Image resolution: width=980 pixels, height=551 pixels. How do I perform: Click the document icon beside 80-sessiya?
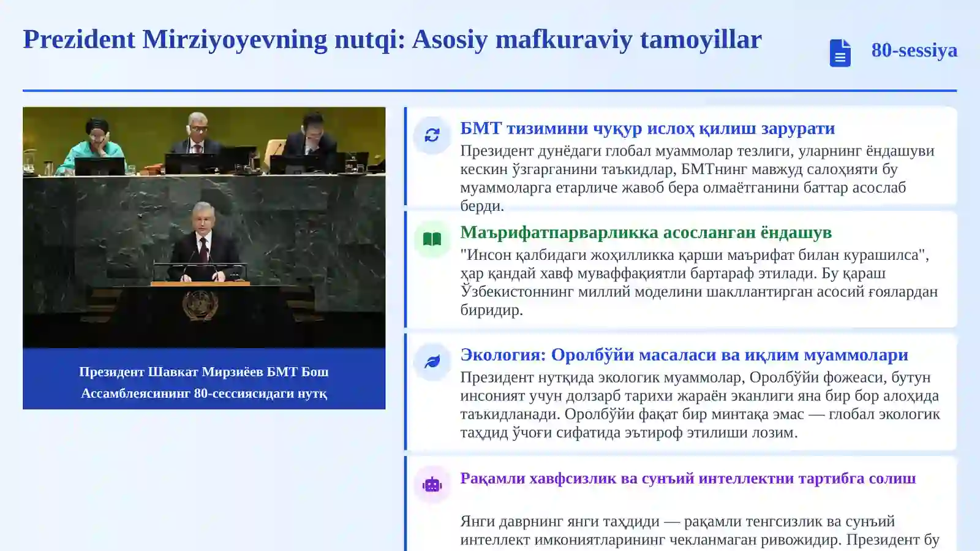click(840, 53)
